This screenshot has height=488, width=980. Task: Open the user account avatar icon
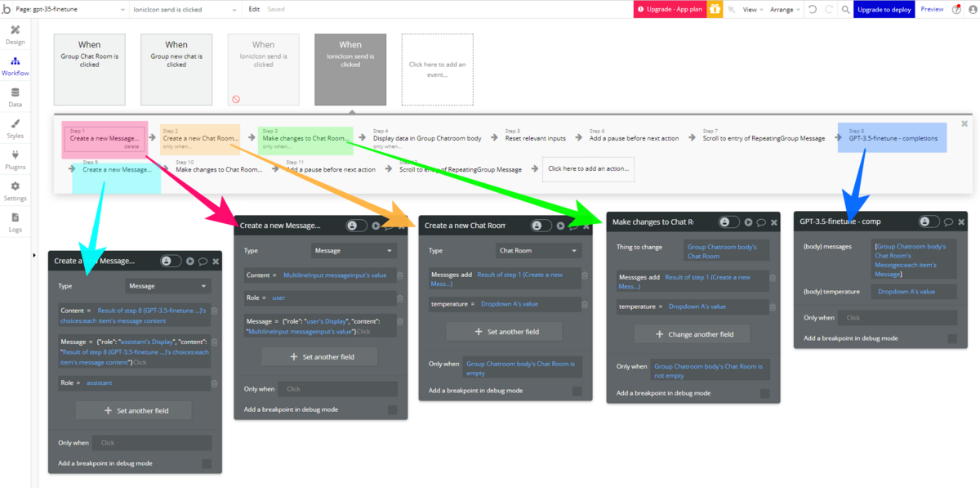click(x=971, y=9)
